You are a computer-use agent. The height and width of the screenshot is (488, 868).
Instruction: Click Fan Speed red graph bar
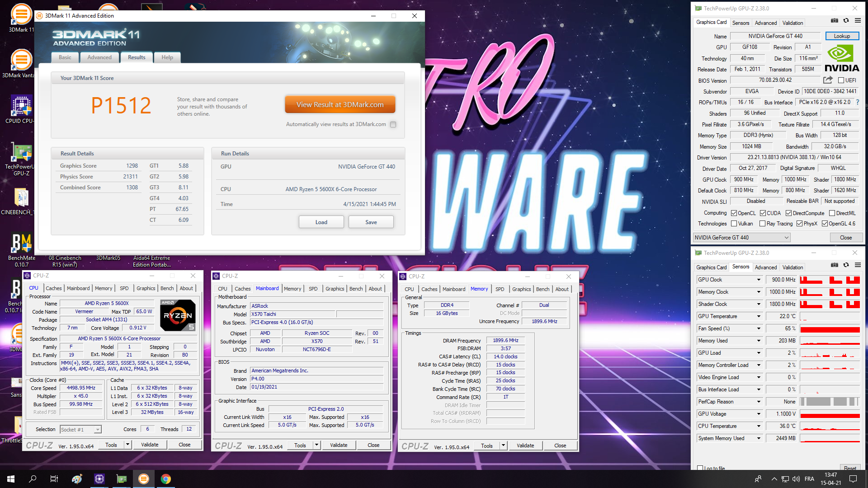click(x=830, y=329)
